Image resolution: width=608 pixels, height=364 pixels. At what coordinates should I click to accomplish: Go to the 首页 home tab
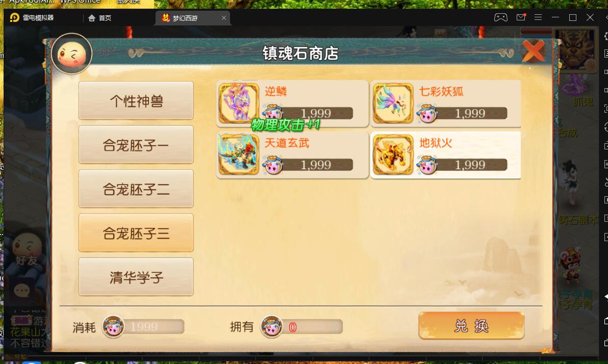coord(100,18)
